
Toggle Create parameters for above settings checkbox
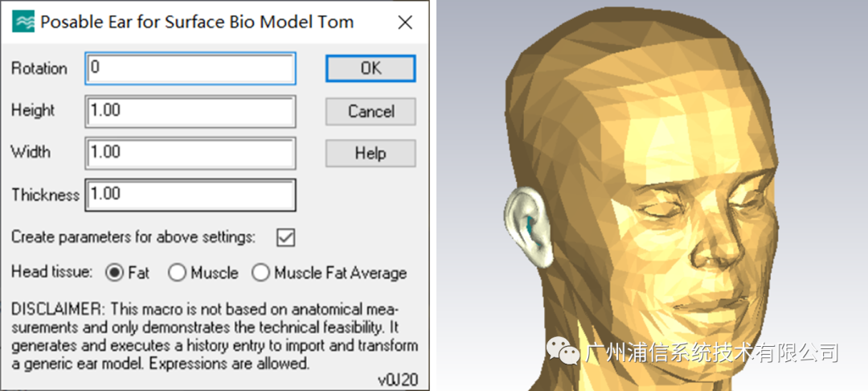coord(285,237)
